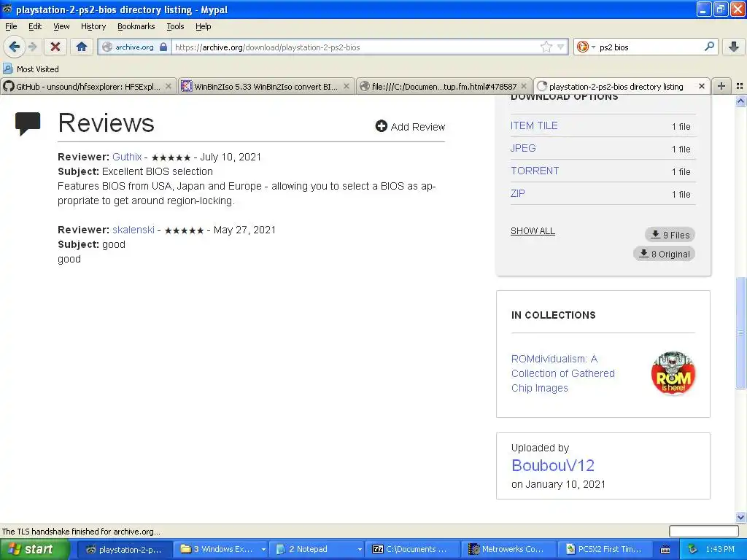
Task: Open the URL history dropdown arrow
Action: click(x=561, y=47)
